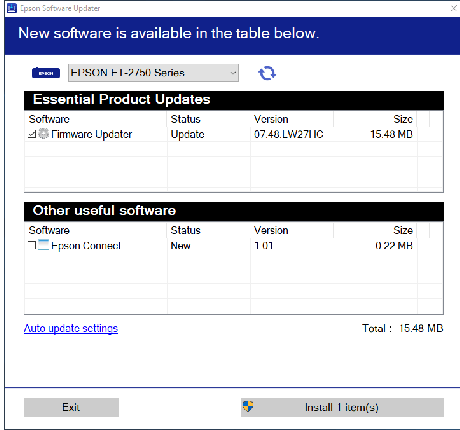Click the refresh software list icon
Image resolution: width=460 pixels, height=430 pixels.
coord(267,73)
